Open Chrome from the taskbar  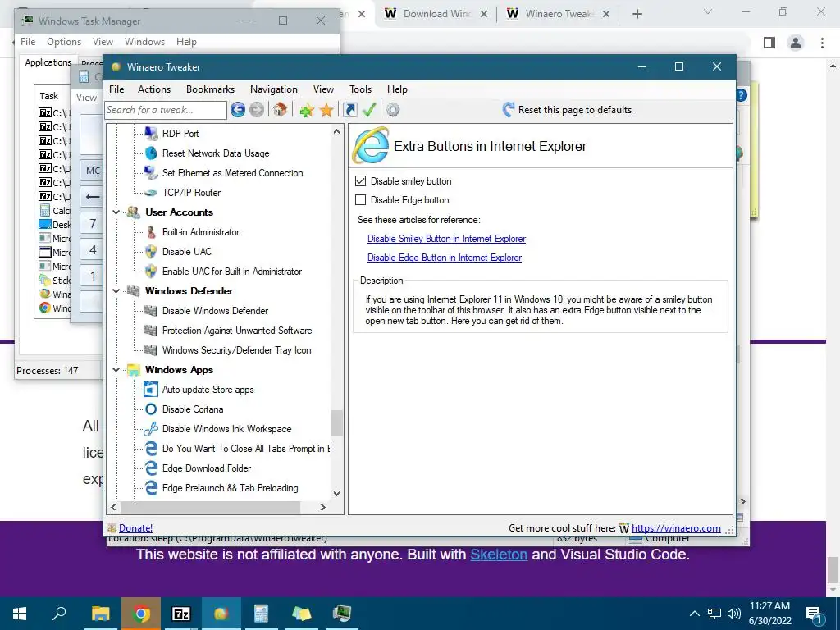(141, 614)
